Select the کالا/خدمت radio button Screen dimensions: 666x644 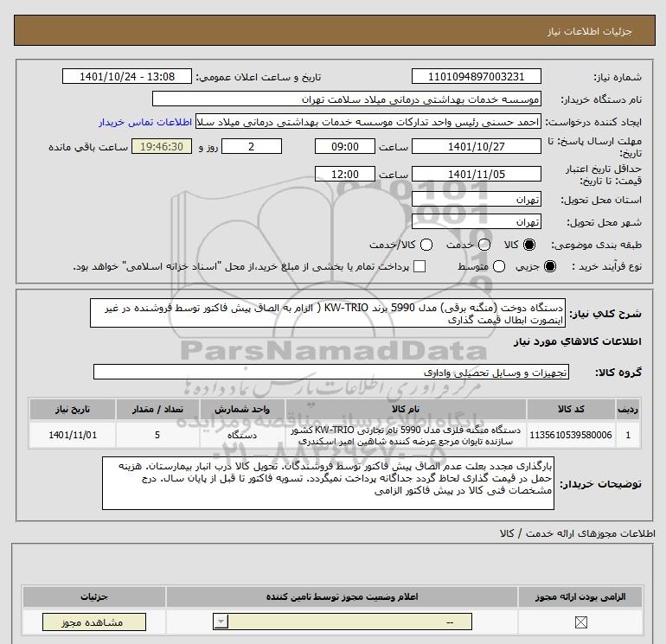[x=426, y=245]
